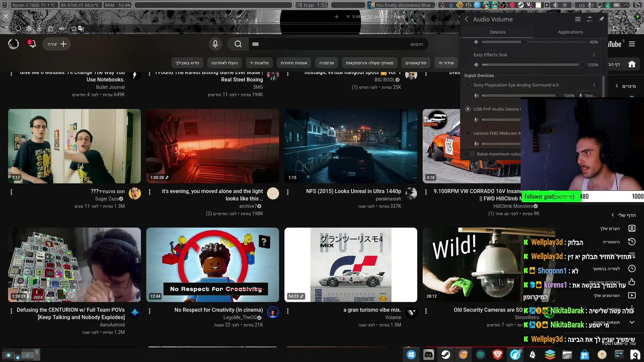The image size is (644, 362).
Task: Expand the 'הדף שלי' section chevron
Action: coord(613,215)
